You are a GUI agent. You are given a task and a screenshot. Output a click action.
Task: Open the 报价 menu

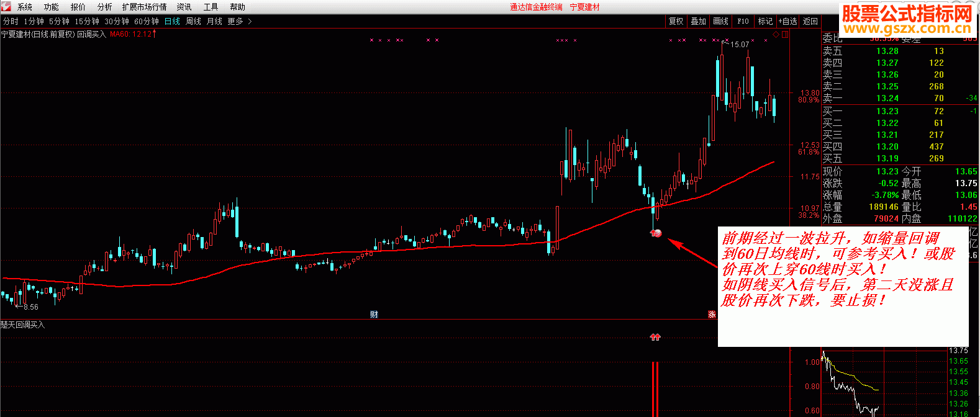click(78, 7)
